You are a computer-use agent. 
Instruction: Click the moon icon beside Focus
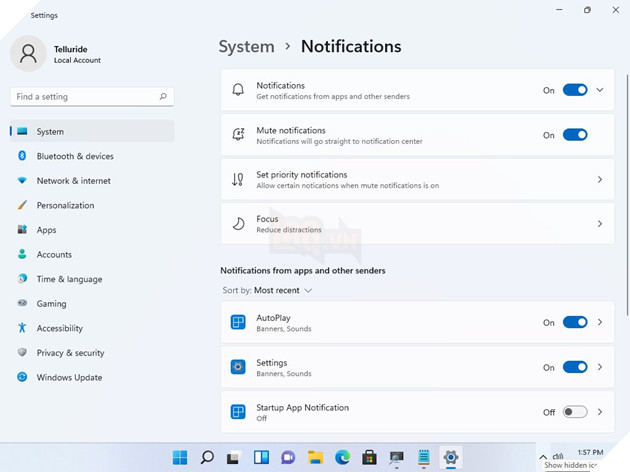click(x=238, y=224)
